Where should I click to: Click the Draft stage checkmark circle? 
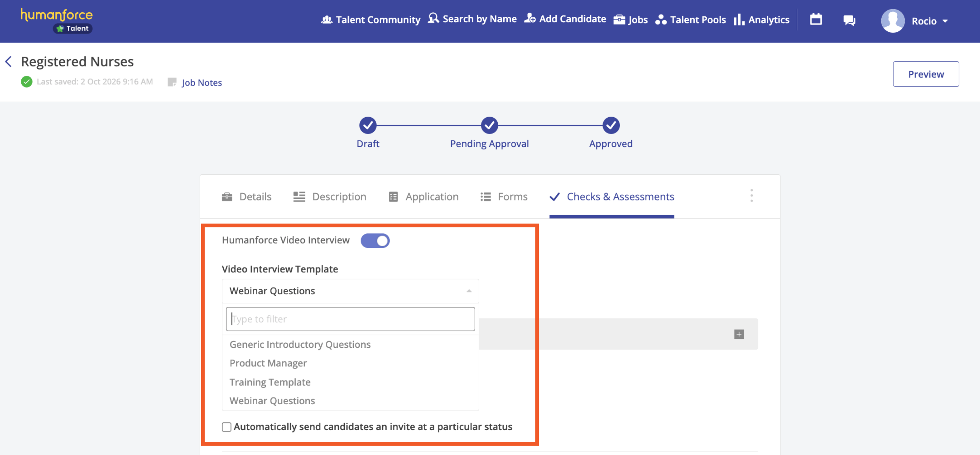pyautogui.click(x=367, y=125)
